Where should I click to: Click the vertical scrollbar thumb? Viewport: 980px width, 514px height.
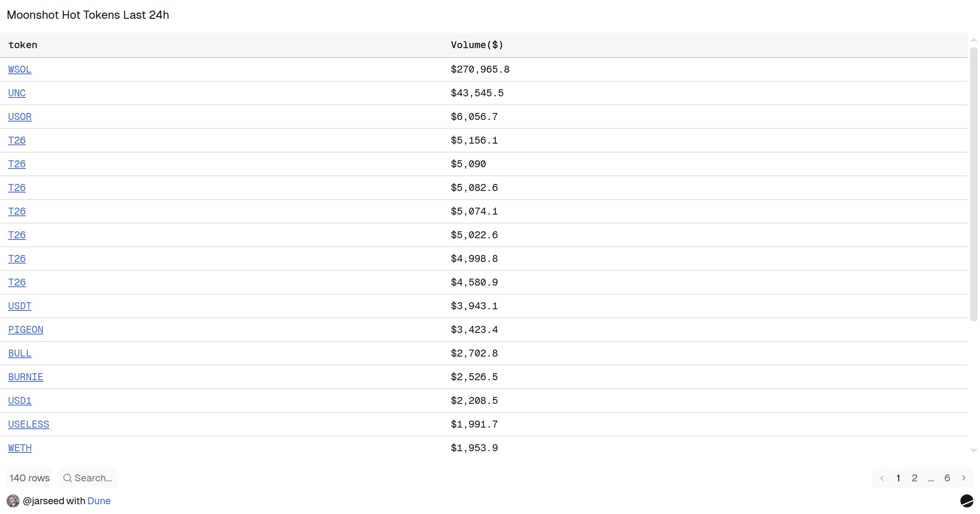pos(974,184)
